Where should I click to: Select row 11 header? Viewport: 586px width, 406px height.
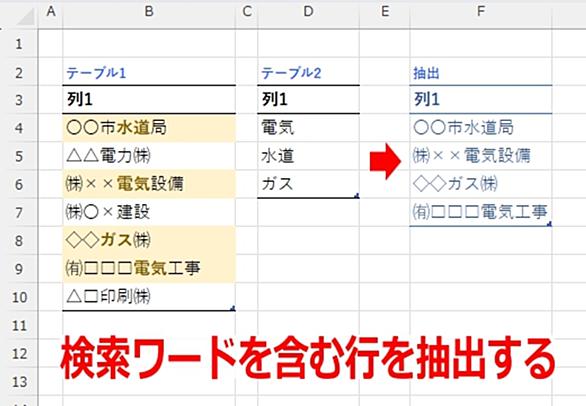coord(19,325)
